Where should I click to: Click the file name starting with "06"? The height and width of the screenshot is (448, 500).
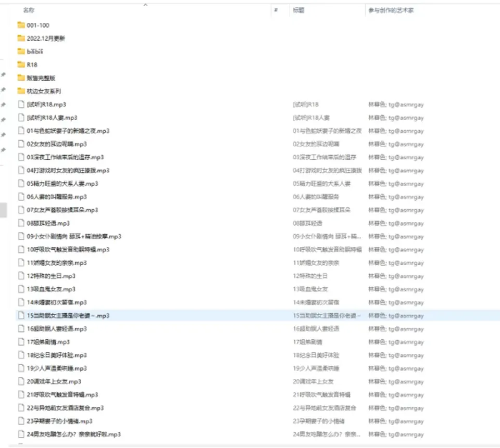[57, 197]
